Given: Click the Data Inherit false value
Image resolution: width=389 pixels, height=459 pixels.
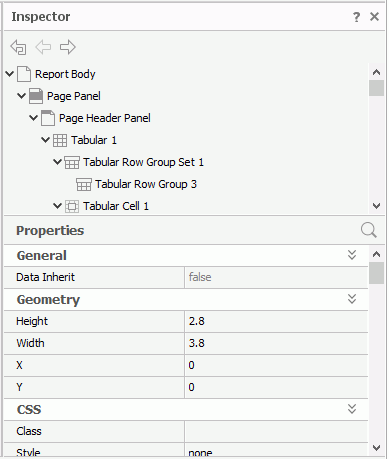Looking at the screenshot, I should (276, 277).
